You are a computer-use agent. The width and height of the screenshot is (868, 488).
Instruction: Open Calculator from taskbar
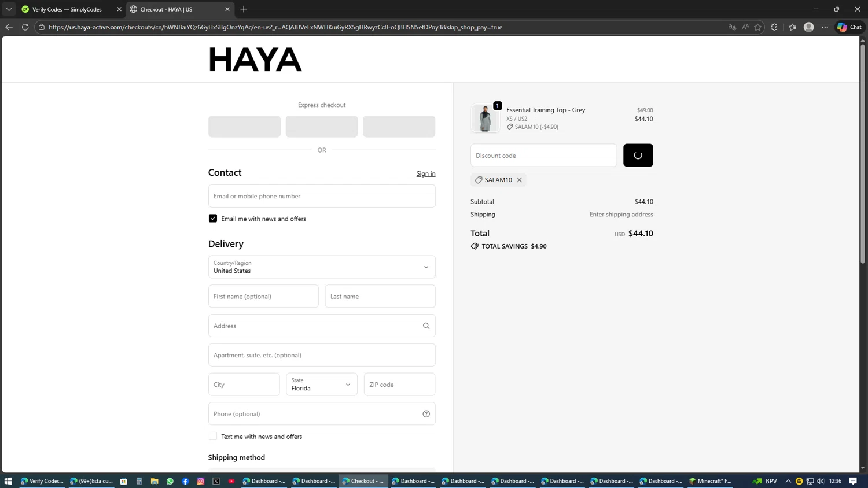point(139,480)
